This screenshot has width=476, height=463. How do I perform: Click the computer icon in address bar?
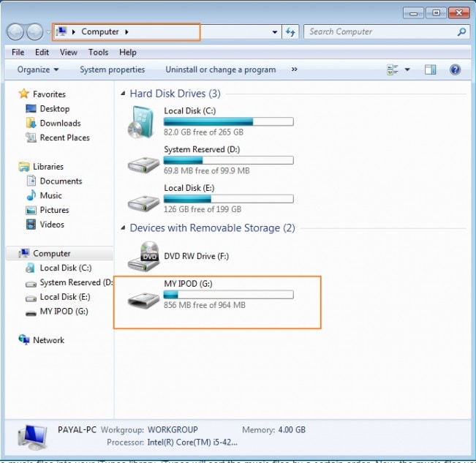61,31
